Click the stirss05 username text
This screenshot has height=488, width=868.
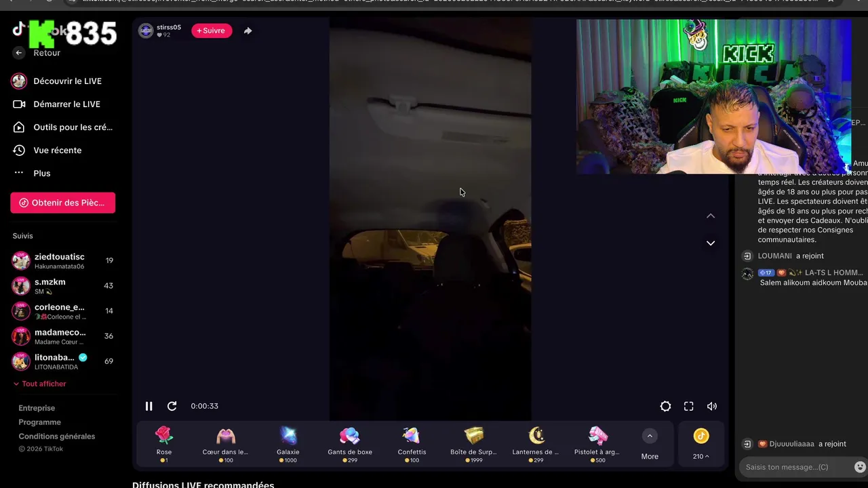coord(169,27)
